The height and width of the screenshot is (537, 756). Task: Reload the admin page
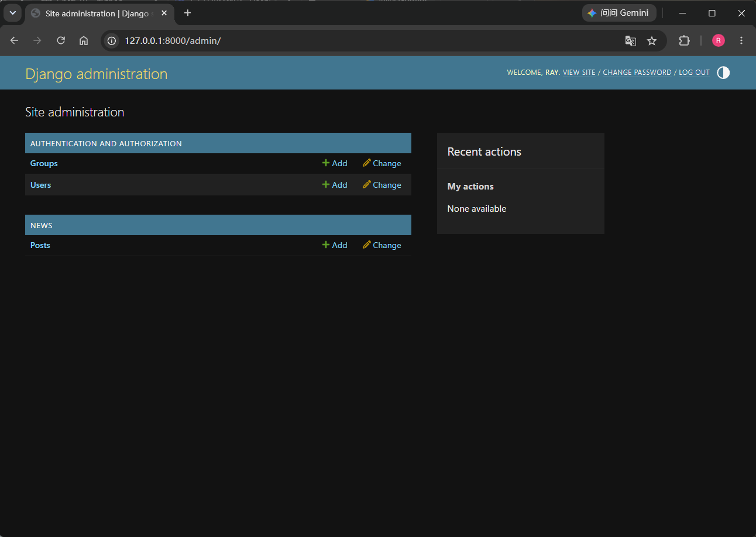click(61, 40)
